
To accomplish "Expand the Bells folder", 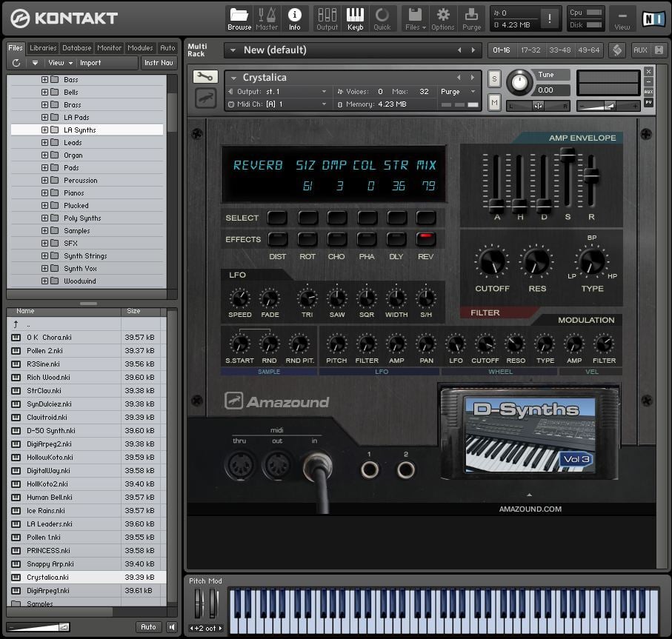I will click(x=44, y=92).
